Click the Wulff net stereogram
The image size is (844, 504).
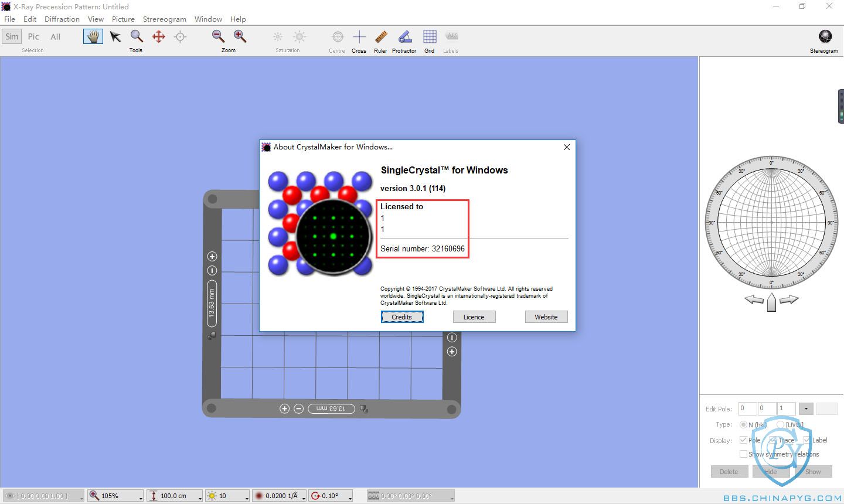[x=771, y=223]
